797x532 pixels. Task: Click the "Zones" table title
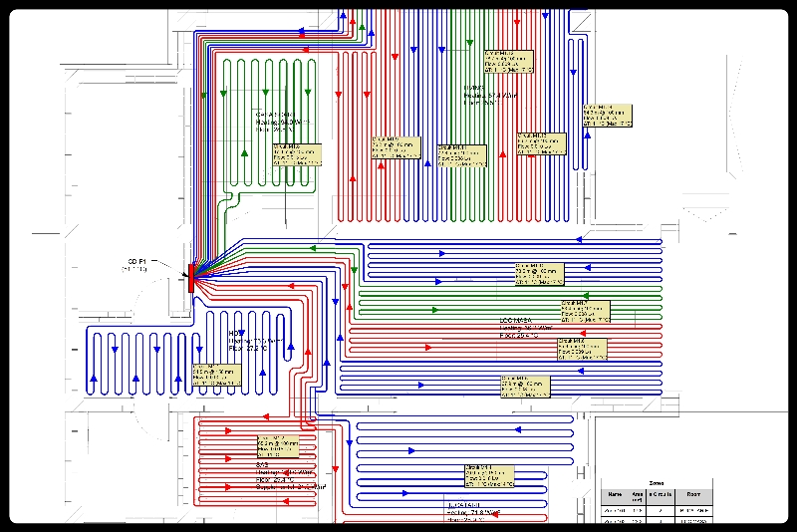[x=657, y=483]
